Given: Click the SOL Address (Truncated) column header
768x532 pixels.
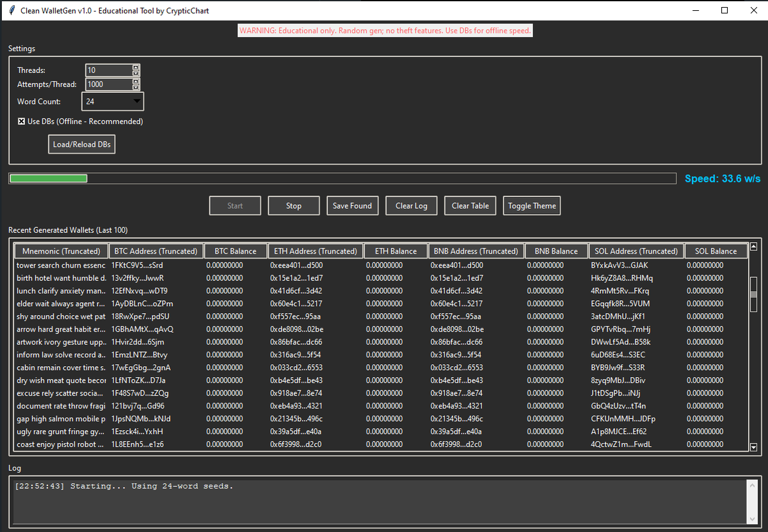Looking at the screenshot, I should [636, 251].
